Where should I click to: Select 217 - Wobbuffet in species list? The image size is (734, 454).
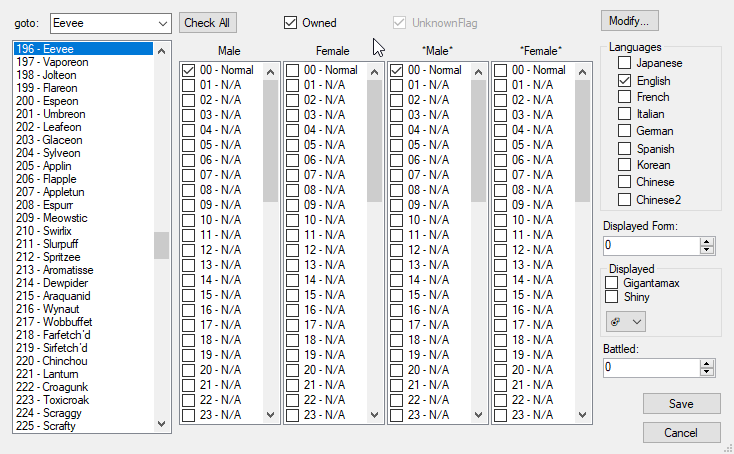coord(83,322)
